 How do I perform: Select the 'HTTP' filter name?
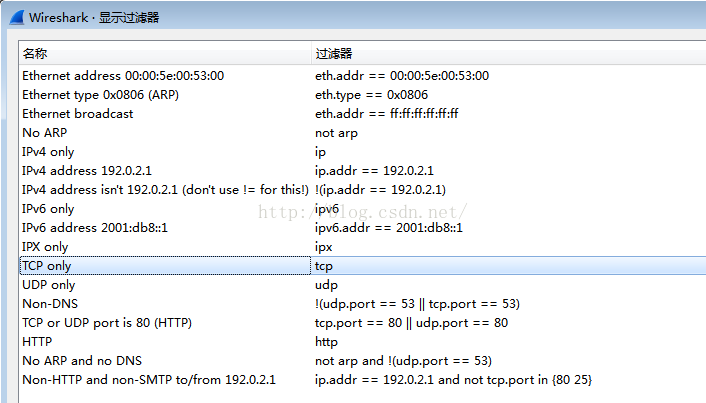pos(37,342)
